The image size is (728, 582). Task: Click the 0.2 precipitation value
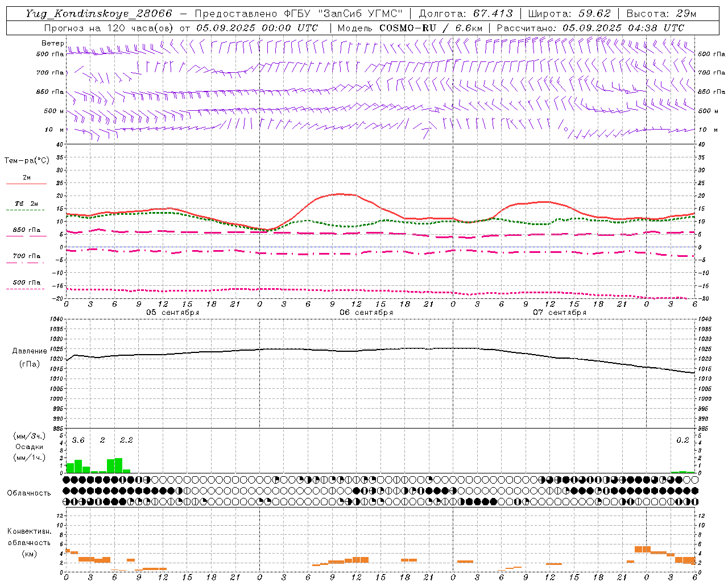tap(682, 440)
